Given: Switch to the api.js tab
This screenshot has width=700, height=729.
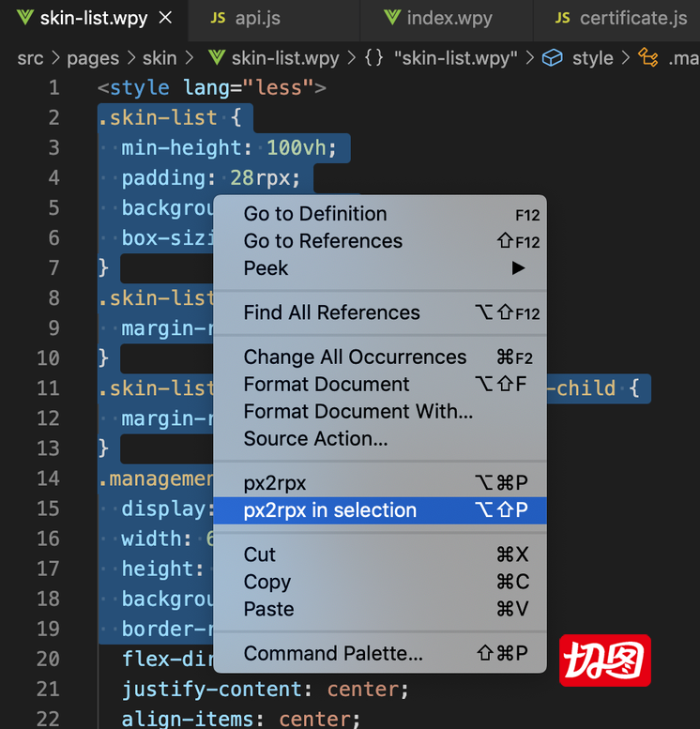Looking at the screenshot, I should coord(257,19).
